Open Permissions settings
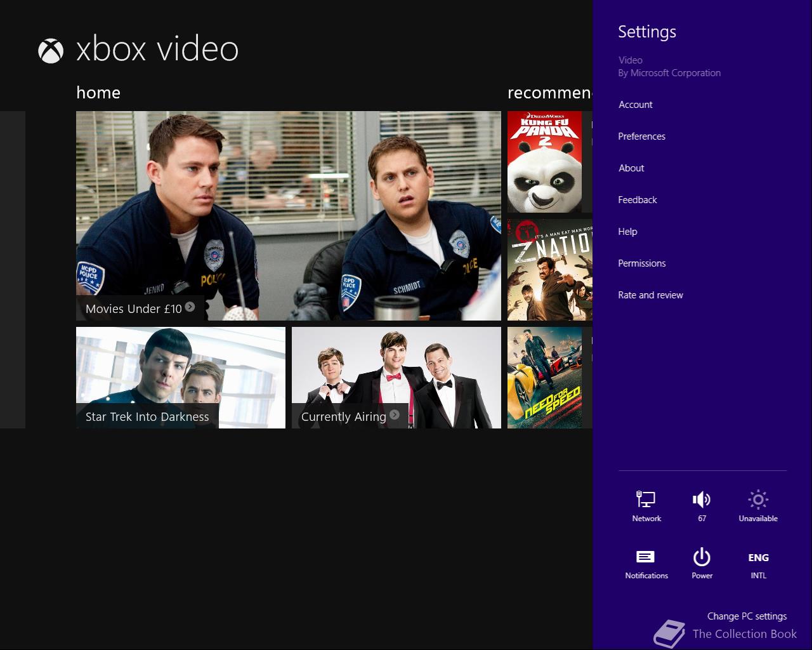812x650 pixels. (x=642, y=263)
